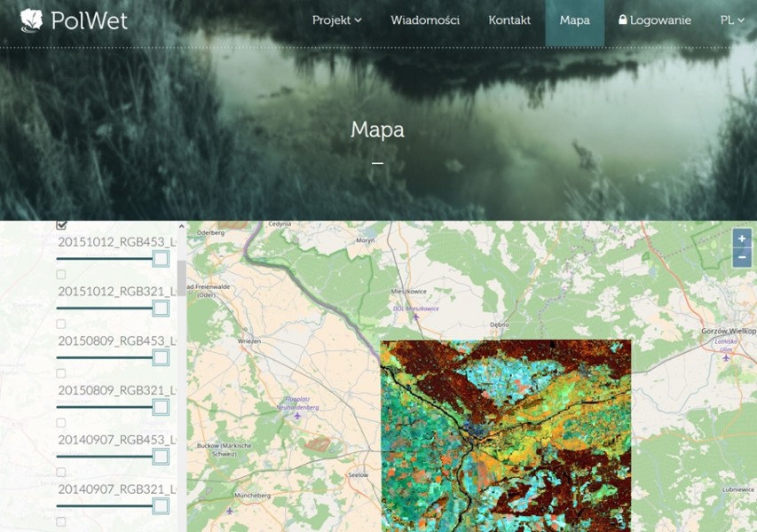Image resolution: width=757 pixels, height=532 pixels.
Task: Click the Cedynia town label on map
Action: point(280,223)
